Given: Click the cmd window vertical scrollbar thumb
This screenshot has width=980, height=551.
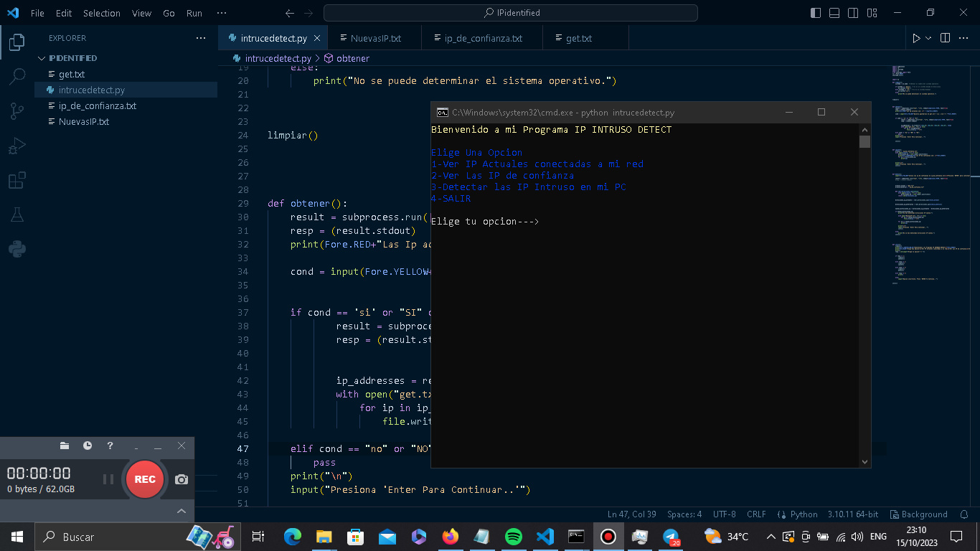Looking at the screenshot, I should (x=864, y=141).
